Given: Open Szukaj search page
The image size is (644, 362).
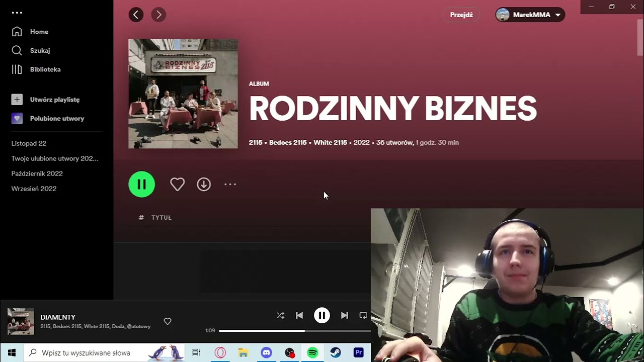Looking at the screenshot, I should tap(31, 50).
